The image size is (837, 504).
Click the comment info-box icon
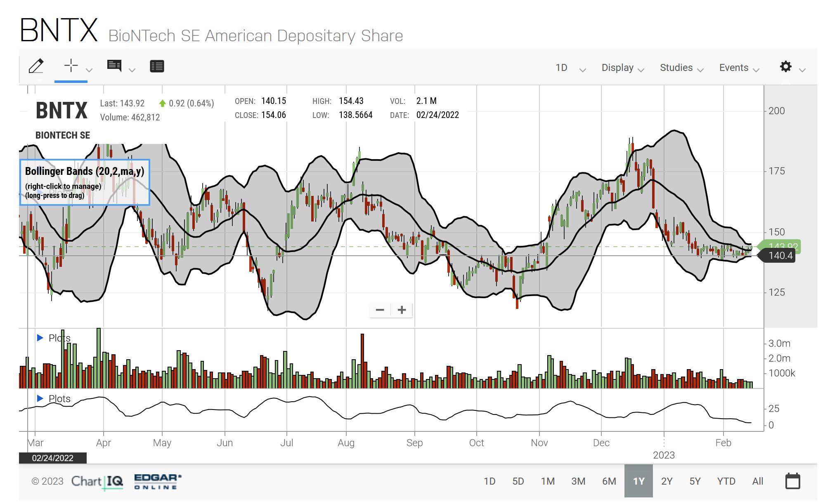click(x=114, y=66)
